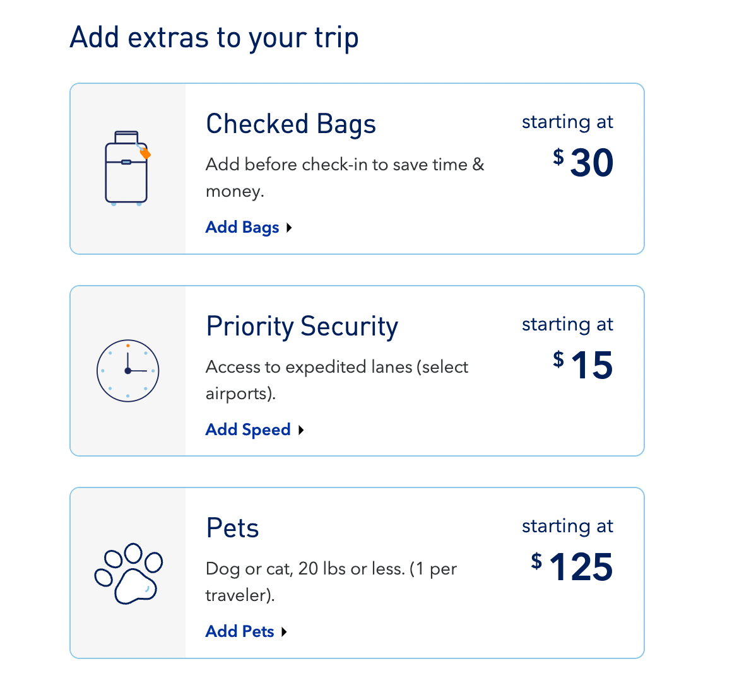Image resolution: width=732 pixels, height=700 pixels.
Task: Click the Pets heading
Action: pos(232,528)
